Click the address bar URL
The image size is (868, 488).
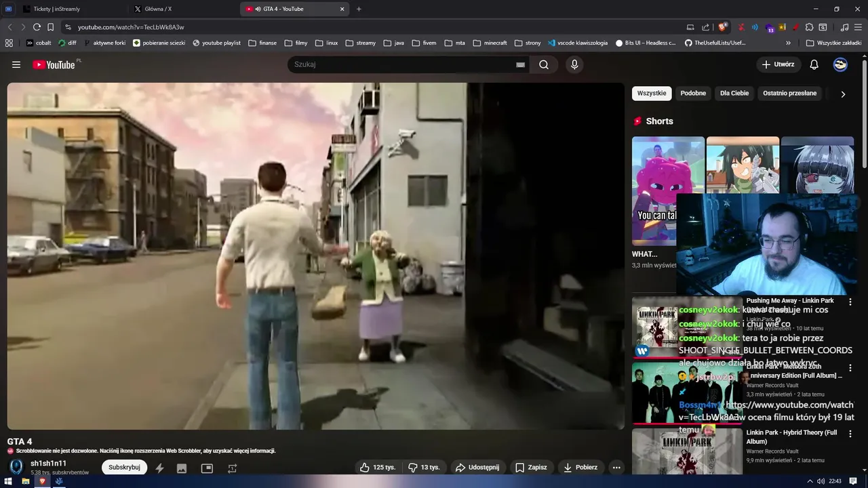point(131,27)
